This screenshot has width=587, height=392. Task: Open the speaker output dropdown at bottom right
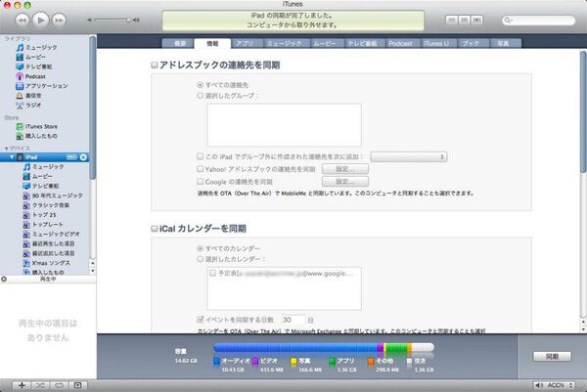(554, 385)
